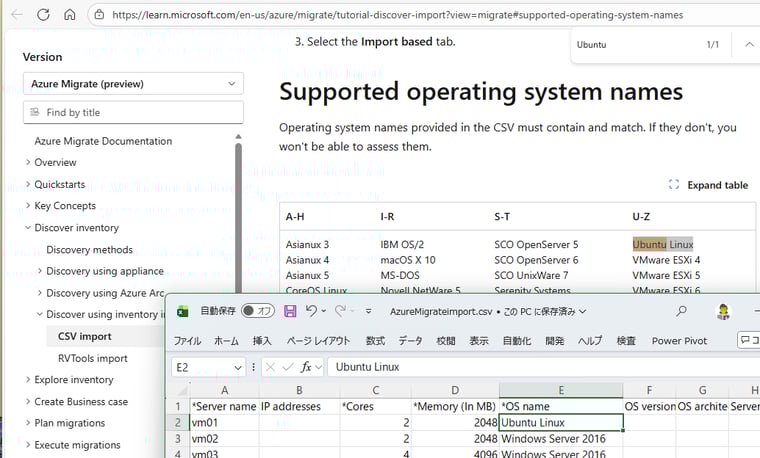Collapse Discover using inventory import
This screenshot has width=760, height=458.
pos(40,314)
